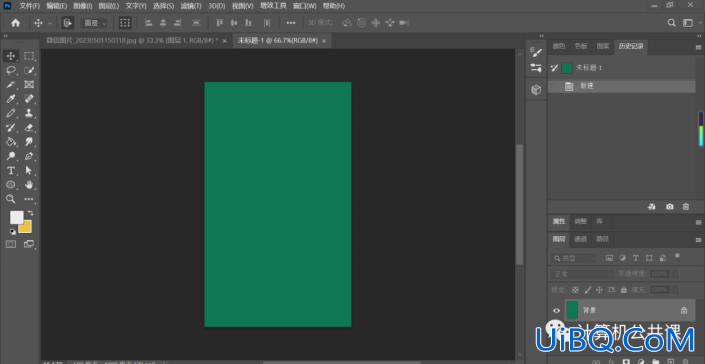This screenshot has height=364, width=705.
Task: Set history brush source beside 新建 state
Action: pos(555,86)
